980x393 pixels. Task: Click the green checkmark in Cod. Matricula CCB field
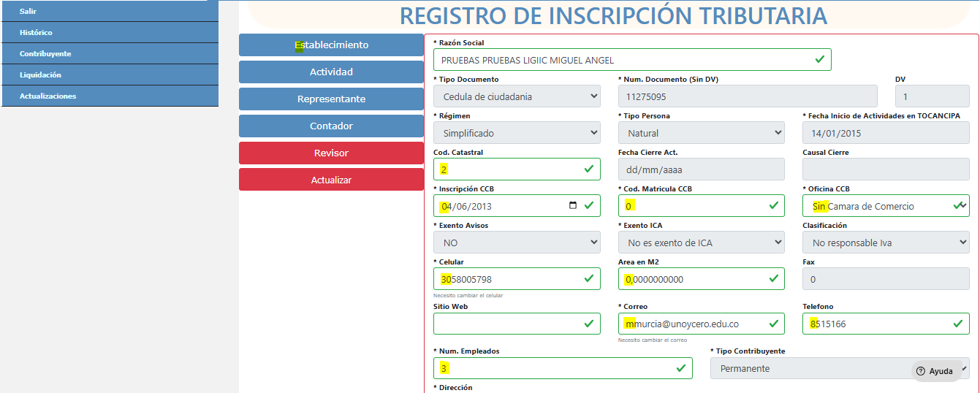click(x=773, y=205)
